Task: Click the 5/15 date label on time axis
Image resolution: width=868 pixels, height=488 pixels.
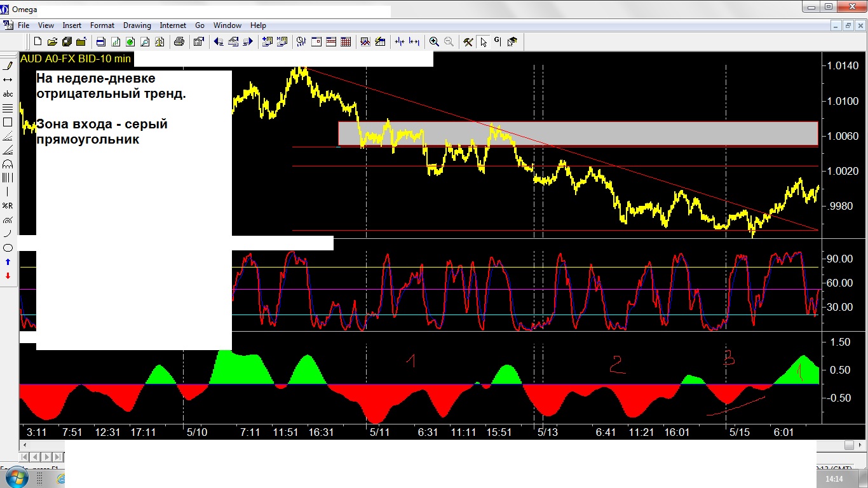Action: [x=740, y=432]
